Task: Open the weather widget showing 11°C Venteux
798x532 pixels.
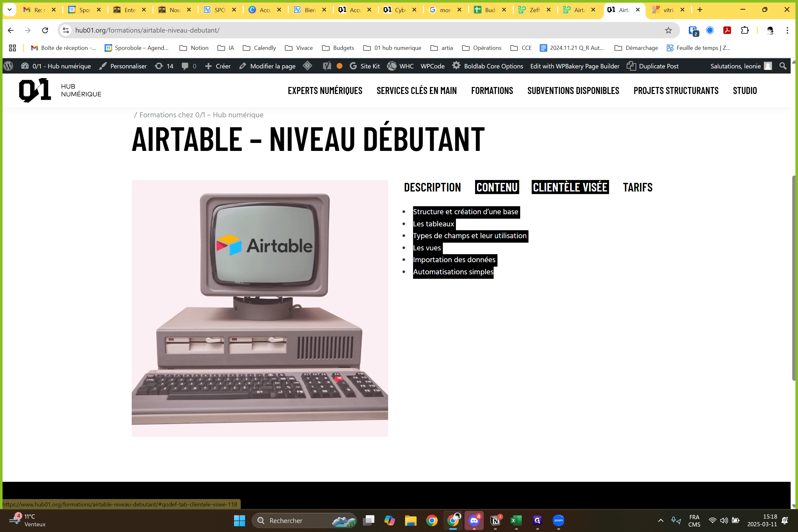Action: click(28, 520)
